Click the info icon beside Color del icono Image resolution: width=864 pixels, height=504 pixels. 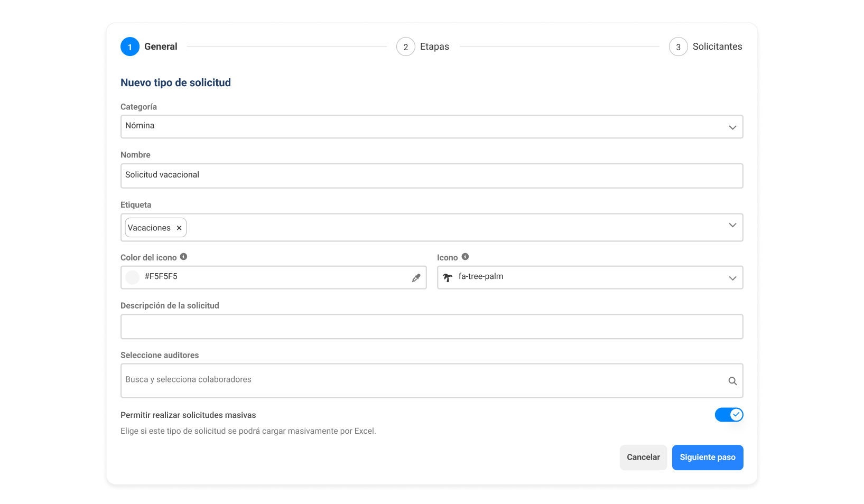point(183,257)
